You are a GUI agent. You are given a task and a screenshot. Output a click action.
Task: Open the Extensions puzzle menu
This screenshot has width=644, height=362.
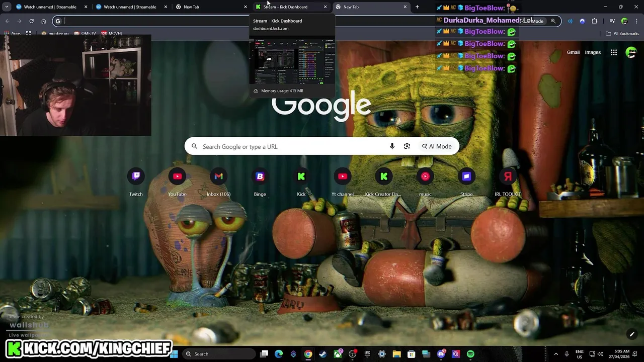594,21
